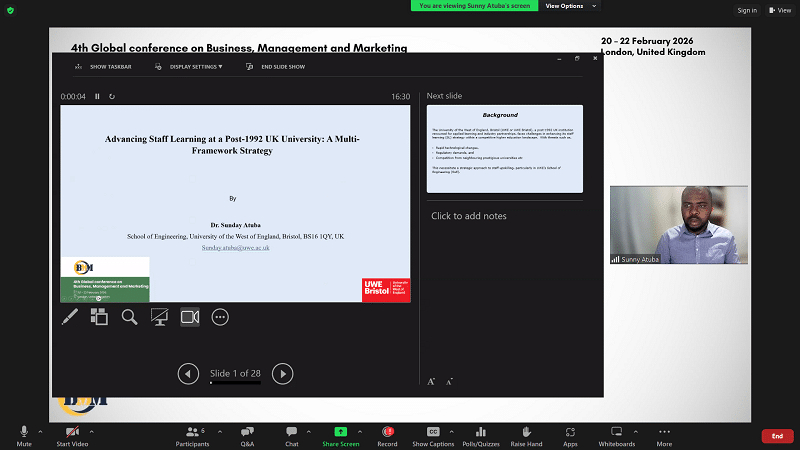Screen dimensions: 800x450
Task: Click the magnifier zoom into slide icon
Action: point(129,317)
